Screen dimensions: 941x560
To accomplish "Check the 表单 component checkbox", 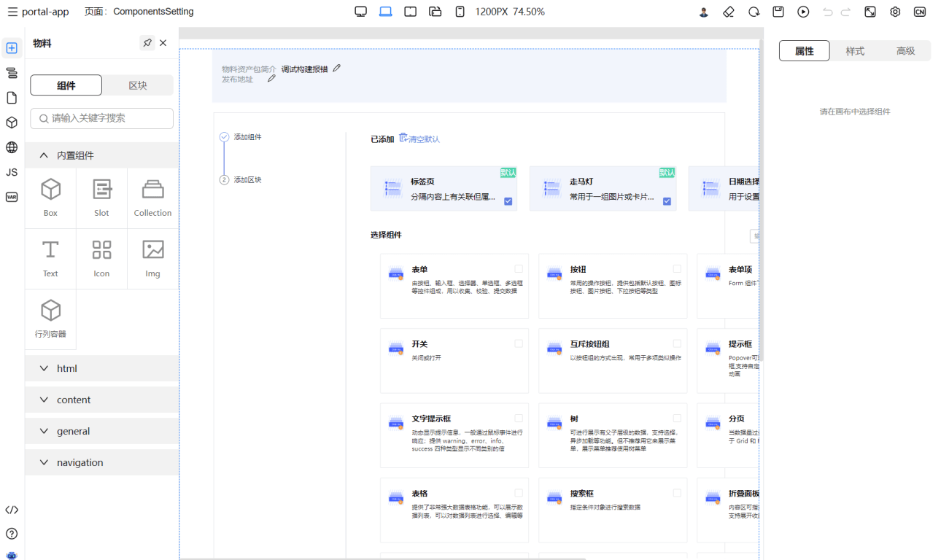I will pyautogui.click(x=518, y=268).
